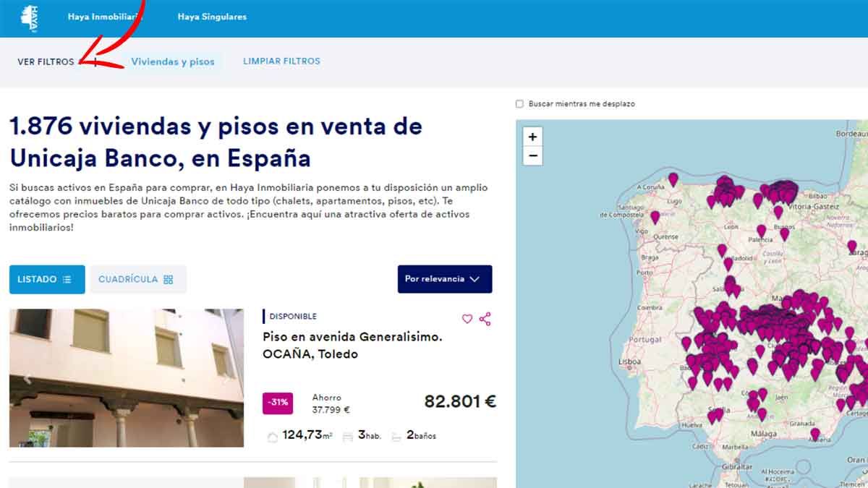
Task: Click the map marker near A Coruña
Action: coord(673,178)
